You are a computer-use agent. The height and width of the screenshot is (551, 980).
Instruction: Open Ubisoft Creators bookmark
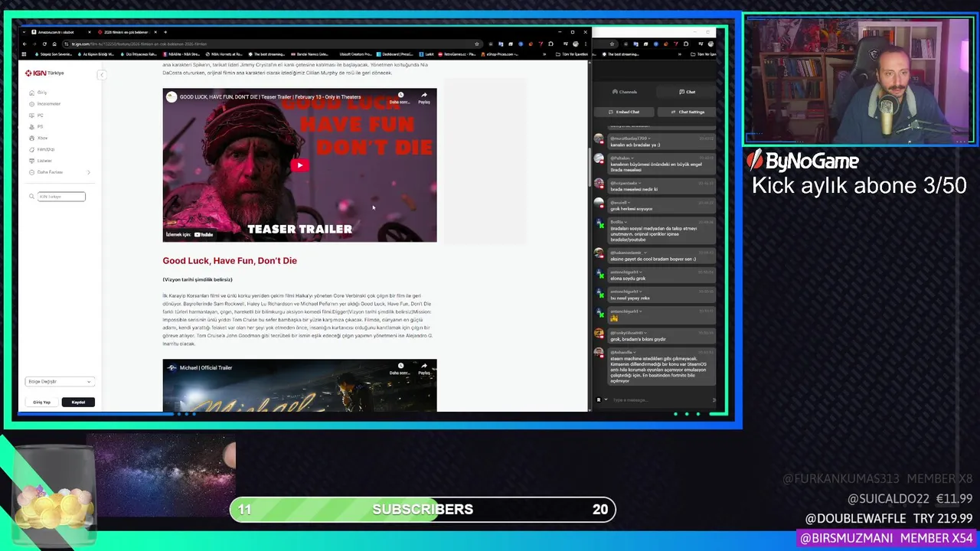(355, 54)
